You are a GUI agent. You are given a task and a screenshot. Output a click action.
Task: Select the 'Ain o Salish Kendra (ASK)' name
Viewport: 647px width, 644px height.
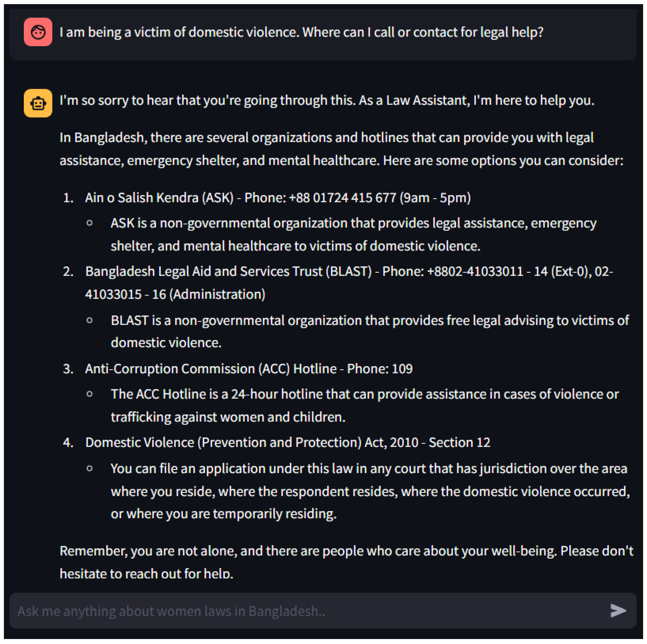click(159, 198)
